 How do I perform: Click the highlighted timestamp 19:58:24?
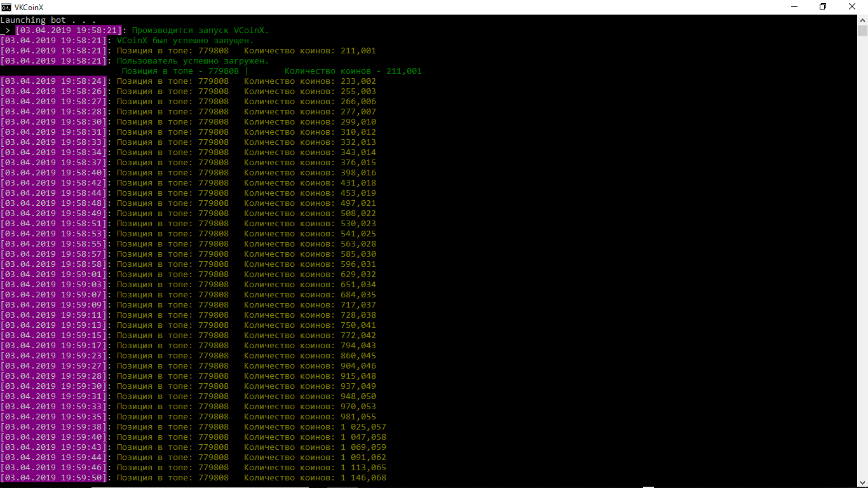coord(53,81)
